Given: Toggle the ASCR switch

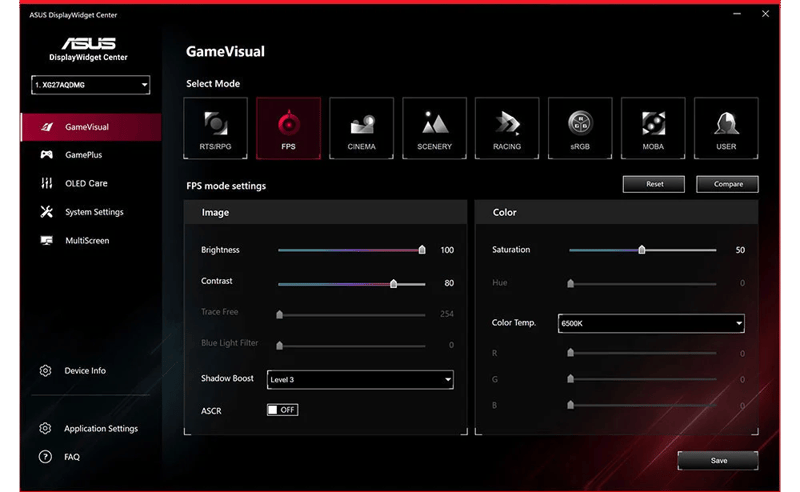Looking at the screenshot, I should [282, 410].
